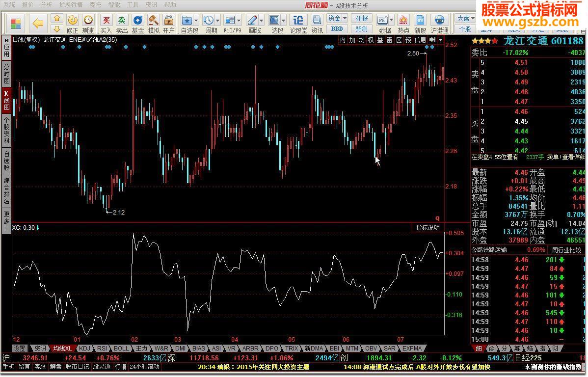Click the 买入 buy icon
The image size is (588, 377).
106,24
